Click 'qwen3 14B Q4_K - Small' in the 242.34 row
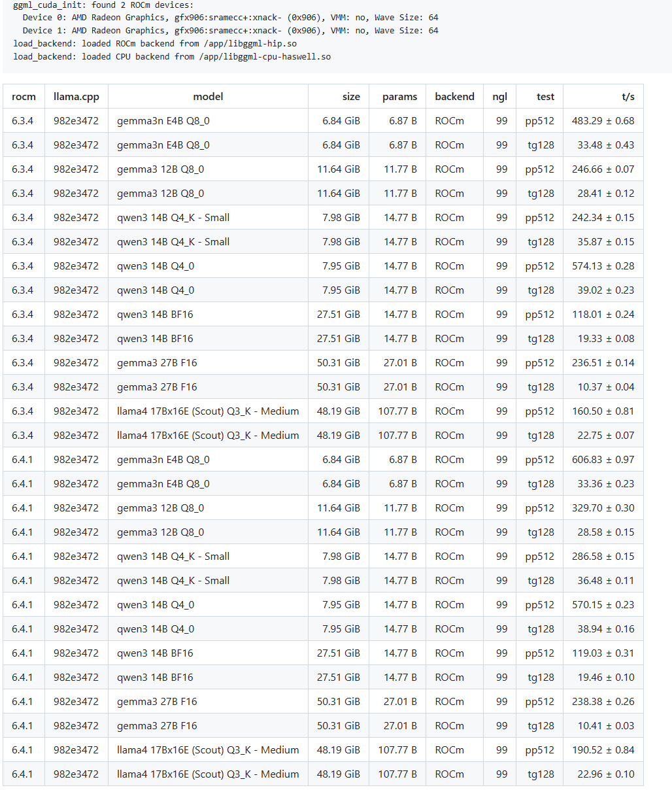The height and width of the screenshot is (792, 672). click(x=173, y=218)
